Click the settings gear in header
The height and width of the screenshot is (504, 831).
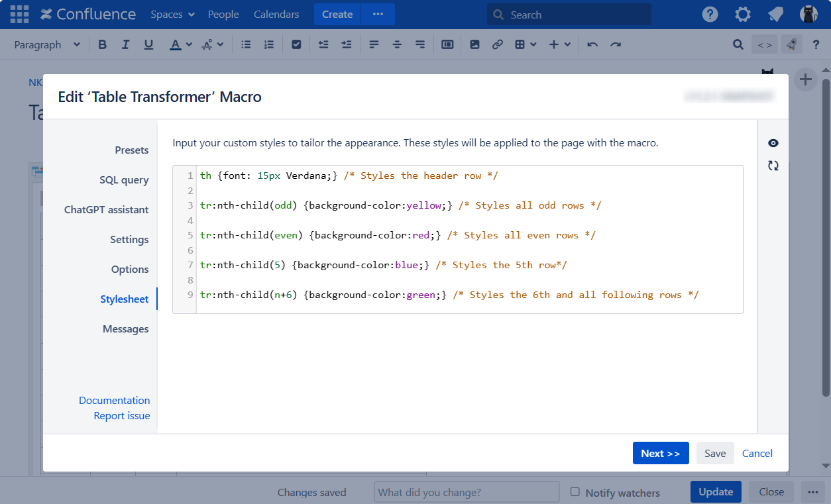click(x=743, y=14)
